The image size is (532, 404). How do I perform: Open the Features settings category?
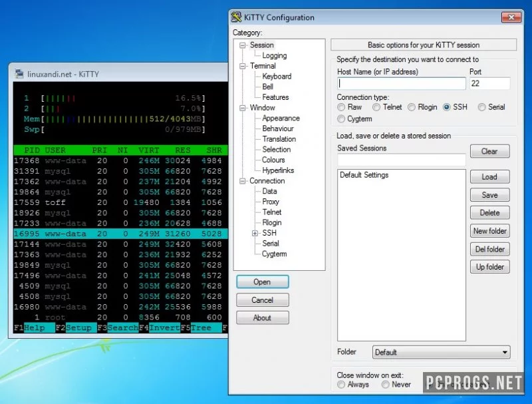(275, 97)
